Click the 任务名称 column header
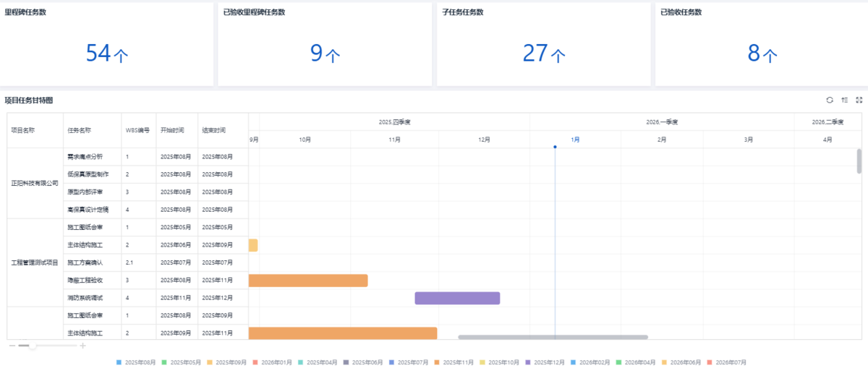Viewport: 868px width, 368px height. 80,131
